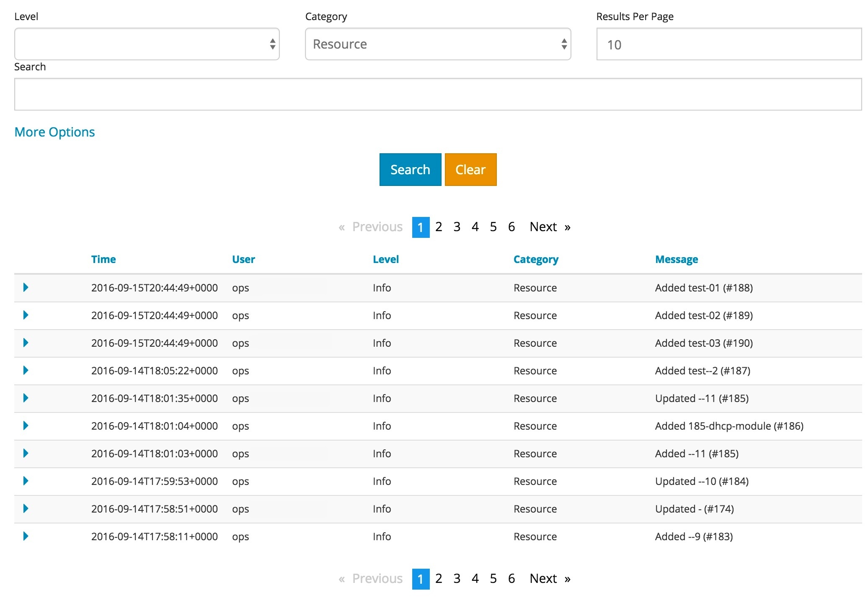Image resolution: width=868 pixels, height=598 pixels.
Task: Expand the Added test-02 (#189) log row
Action: pyautogui.click(x=26, y=315)
